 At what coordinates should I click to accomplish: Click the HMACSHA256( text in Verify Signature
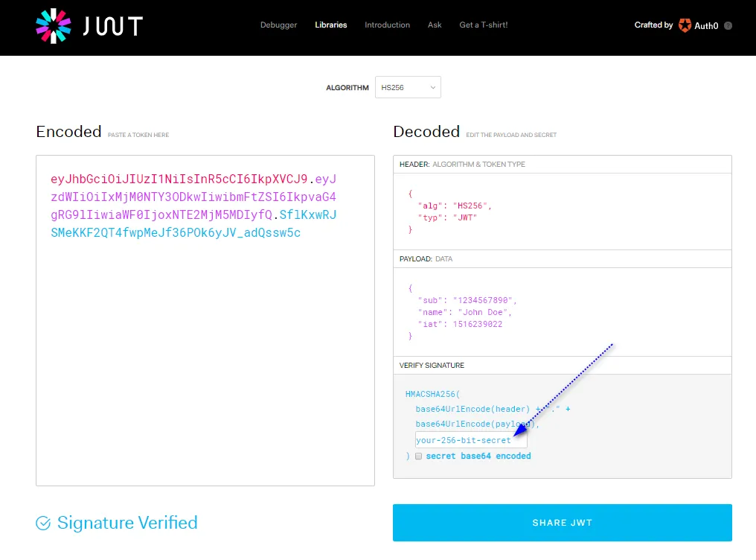pos(432,394)
